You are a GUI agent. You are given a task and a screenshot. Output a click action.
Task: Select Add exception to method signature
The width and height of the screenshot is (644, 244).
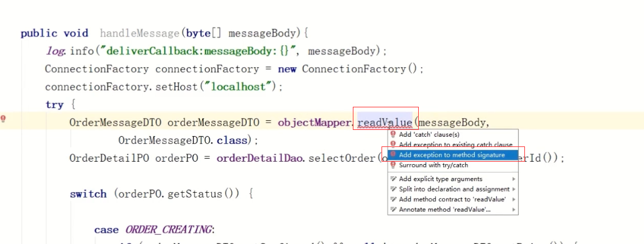(x=452, y=155)
